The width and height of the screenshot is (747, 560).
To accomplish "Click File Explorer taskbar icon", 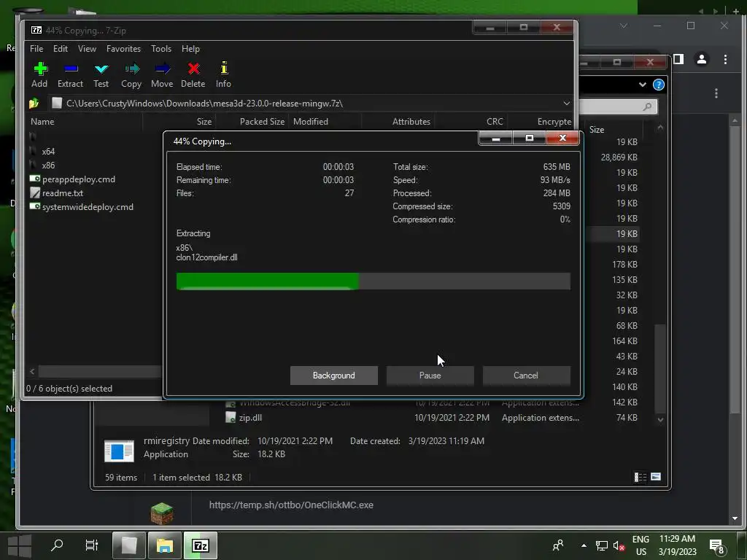I will 165,545.
